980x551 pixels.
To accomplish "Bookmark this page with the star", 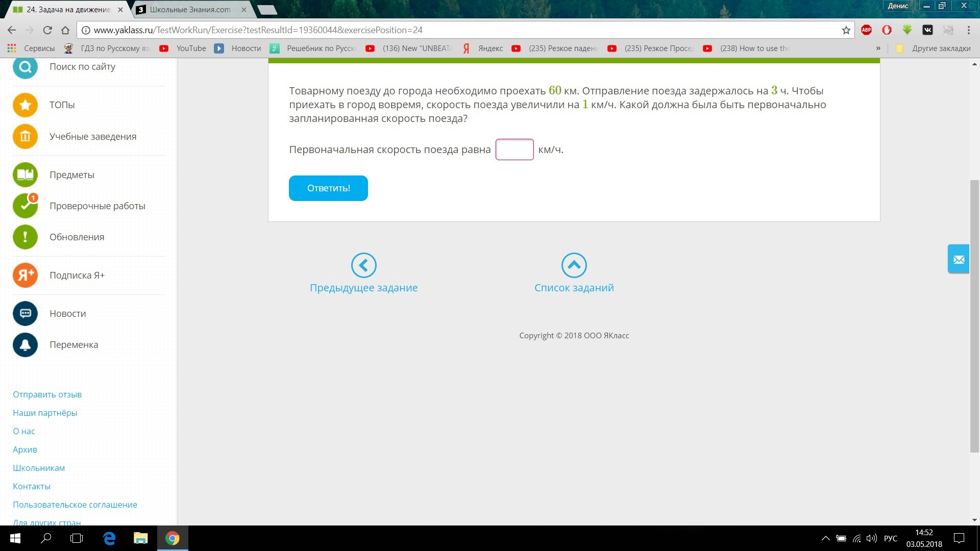I will click(846, 30).
